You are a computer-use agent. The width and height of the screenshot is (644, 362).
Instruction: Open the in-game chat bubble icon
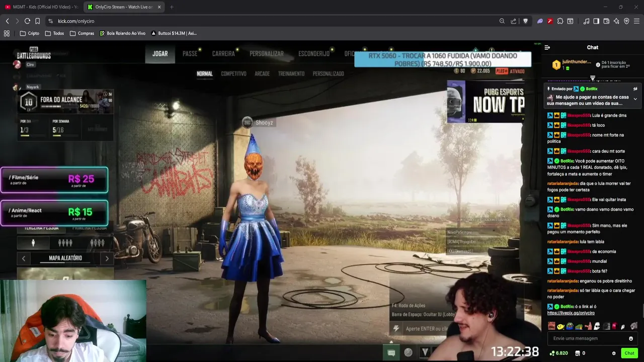(391, 352)
